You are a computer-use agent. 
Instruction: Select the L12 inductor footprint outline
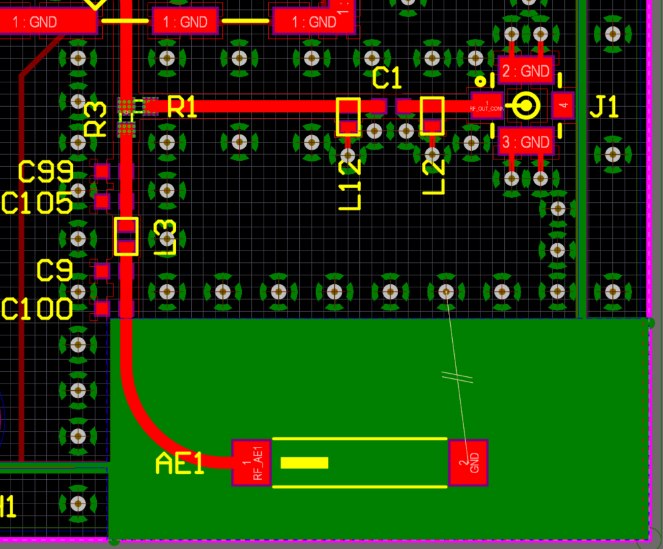point(348,117)
